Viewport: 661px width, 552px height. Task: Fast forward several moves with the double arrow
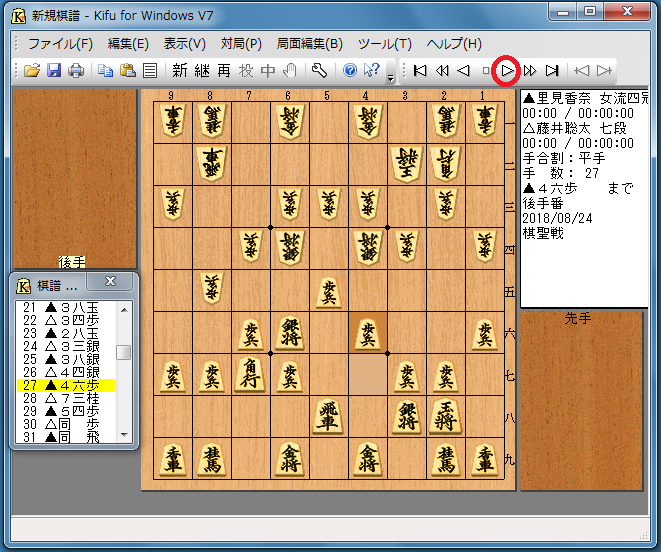click(530, 71)
